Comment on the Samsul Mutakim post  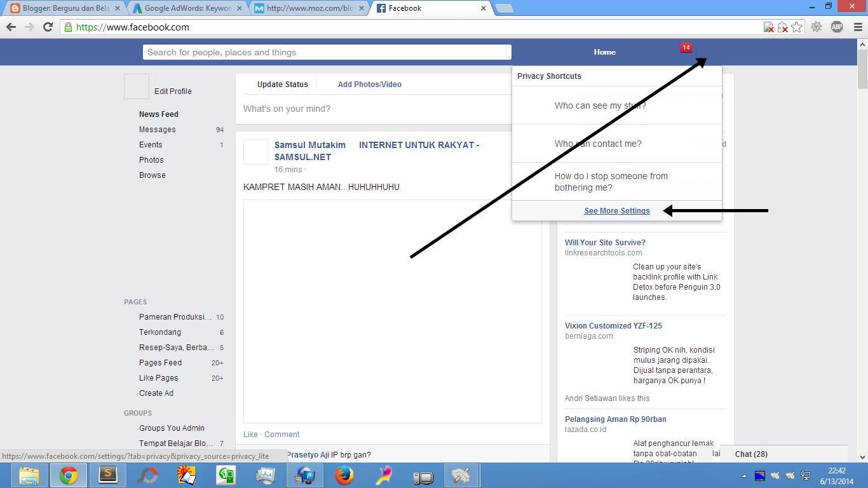pos(281,435)
